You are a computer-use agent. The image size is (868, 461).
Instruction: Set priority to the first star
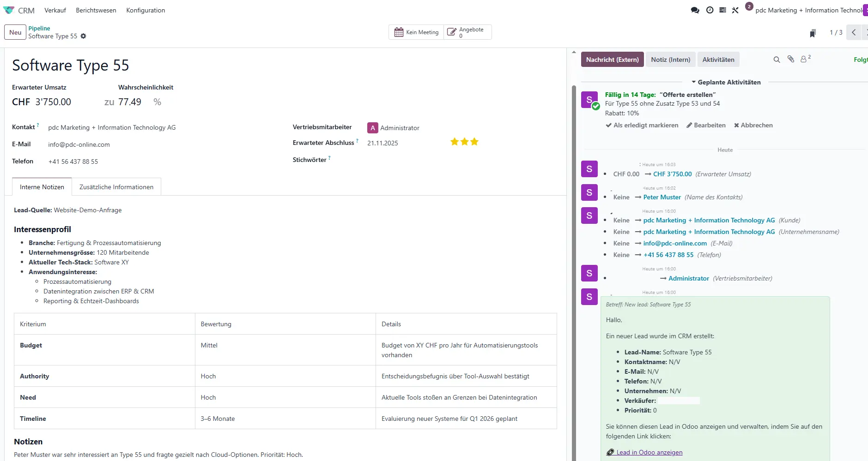[x=455, y=142]
